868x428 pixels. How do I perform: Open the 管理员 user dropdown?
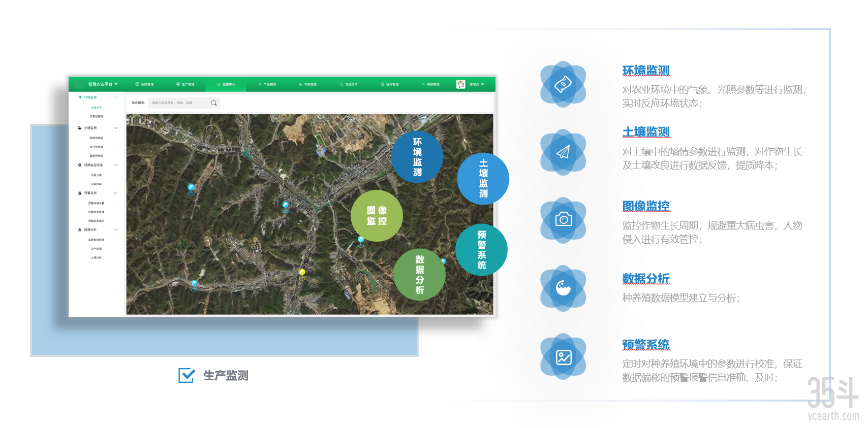click(x=477, y=84)
